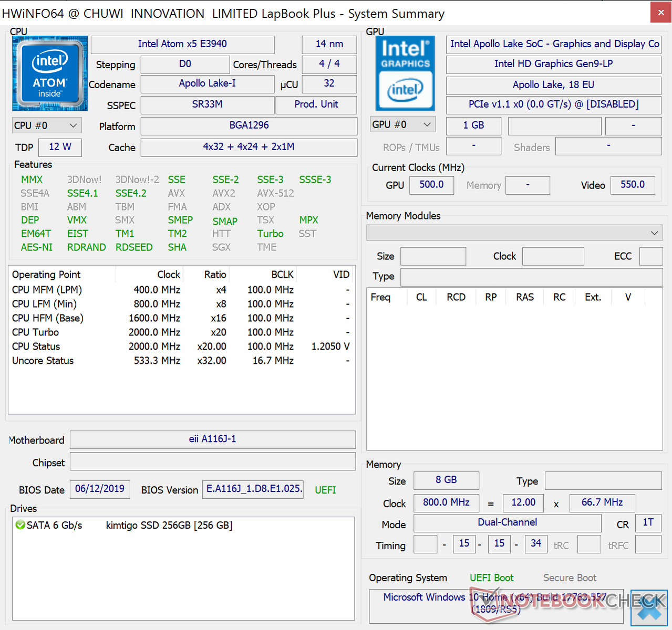Click the empty Chipset field

click(213, 461)
